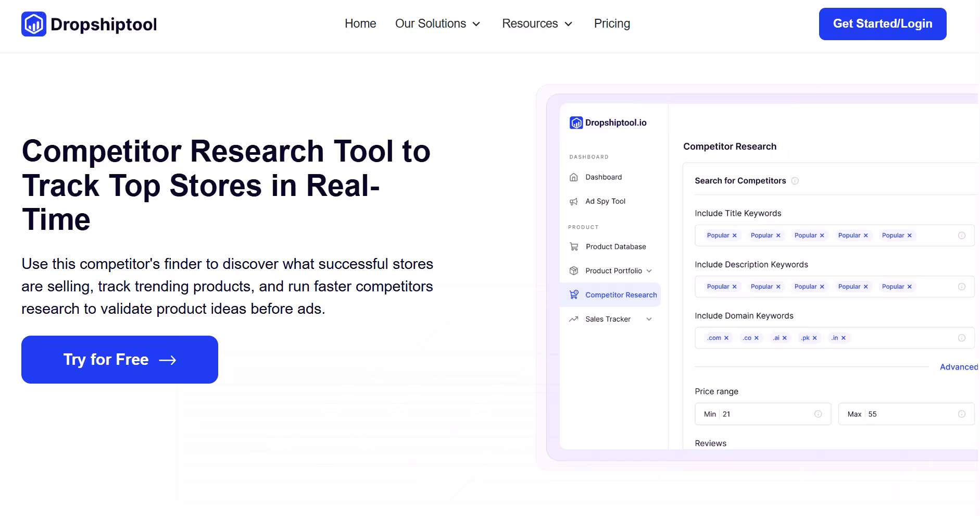Click the 'Price range' label
The height and width of the screenshot is (516, 980).
point(717,391)
